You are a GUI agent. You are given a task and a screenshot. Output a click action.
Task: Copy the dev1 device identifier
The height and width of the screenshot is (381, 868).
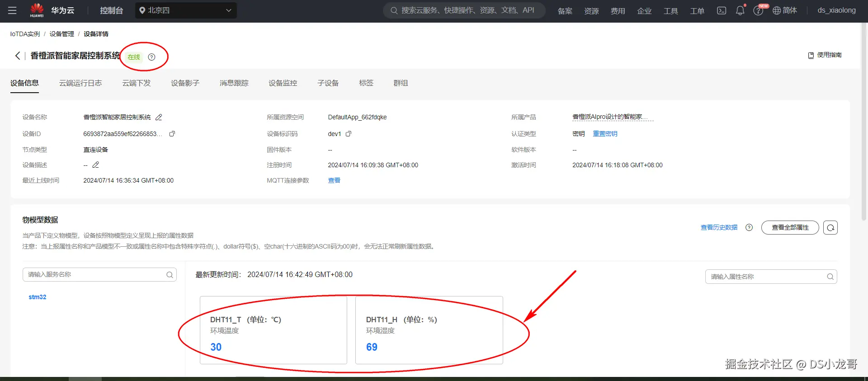348,134
